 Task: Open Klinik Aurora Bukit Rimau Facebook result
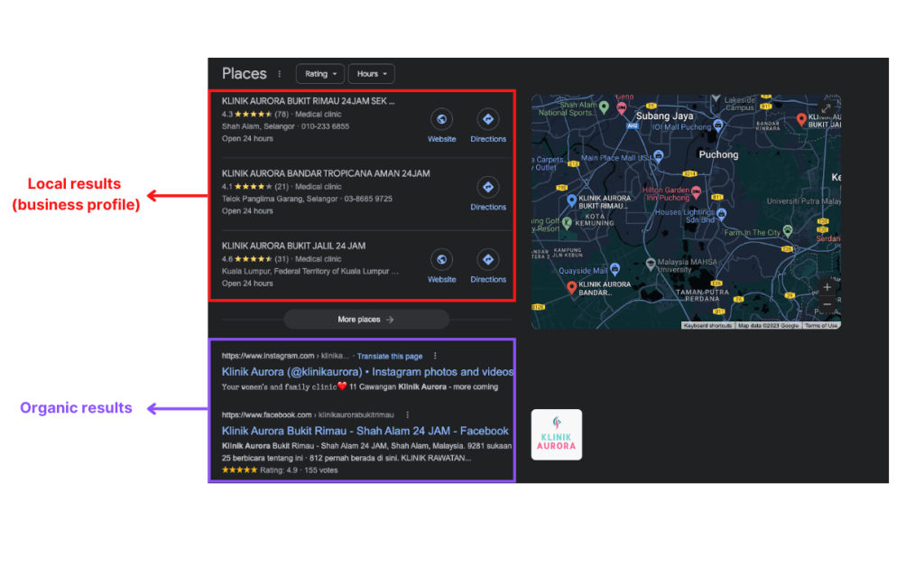365,431
